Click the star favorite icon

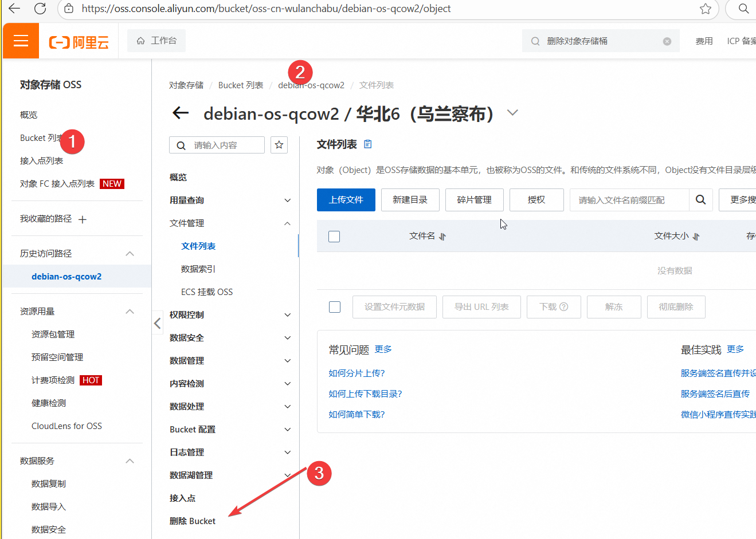(279, 145)
